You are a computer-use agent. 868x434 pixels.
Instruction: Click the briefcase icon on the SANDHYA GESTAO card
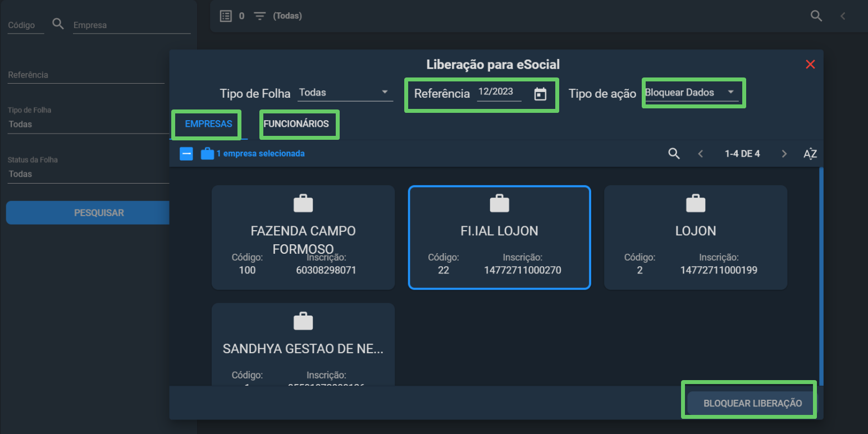[x=303, y=321]
